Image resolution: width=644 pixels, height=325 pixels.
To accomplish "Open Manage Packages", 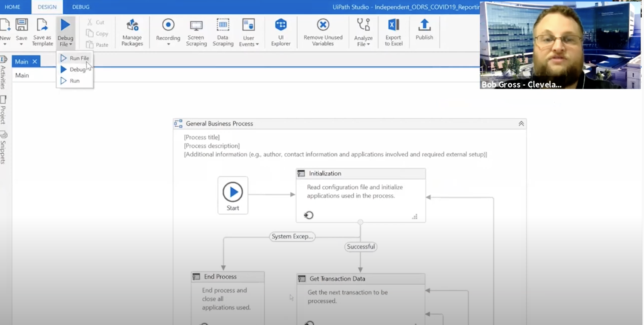I will coord(132,32).
